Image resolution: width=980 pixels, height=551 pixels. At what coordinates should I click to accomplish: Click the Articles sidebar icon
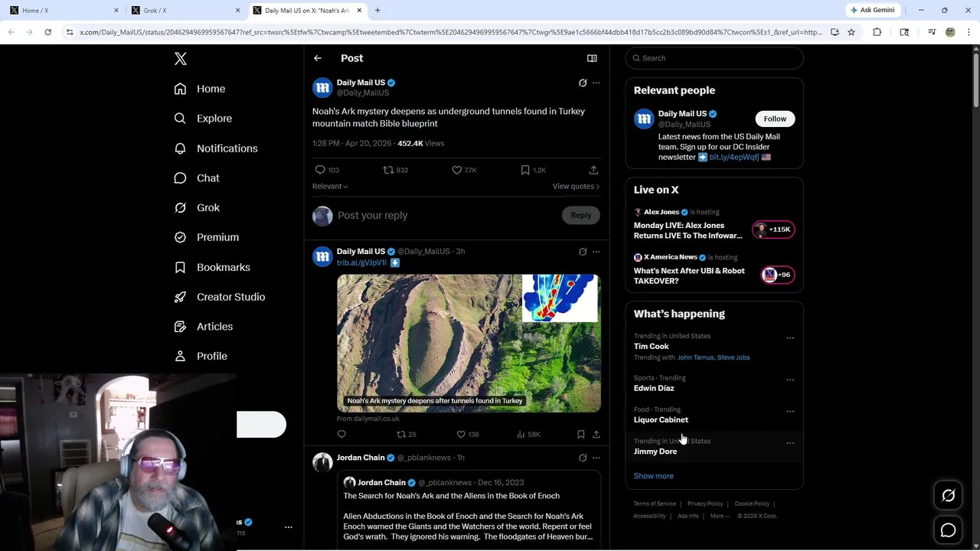click(x=180, y=327)
